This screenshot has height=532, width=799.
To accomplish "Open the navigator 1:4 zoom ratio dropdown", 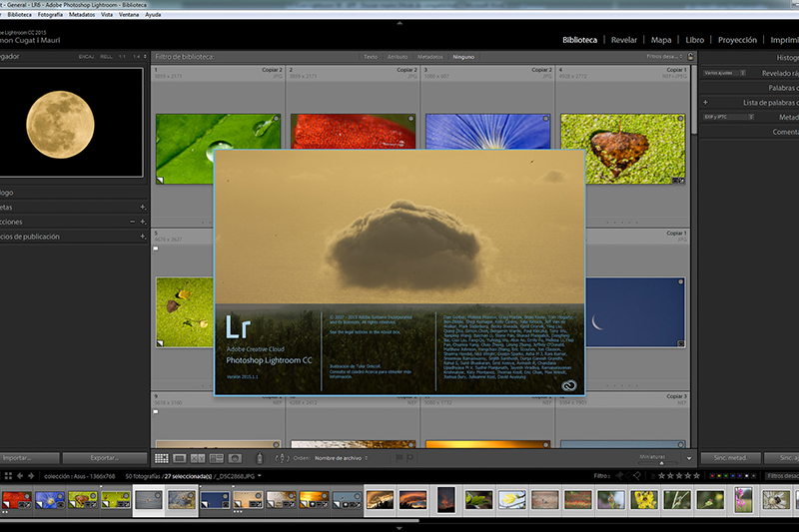I will pos(140,57).
